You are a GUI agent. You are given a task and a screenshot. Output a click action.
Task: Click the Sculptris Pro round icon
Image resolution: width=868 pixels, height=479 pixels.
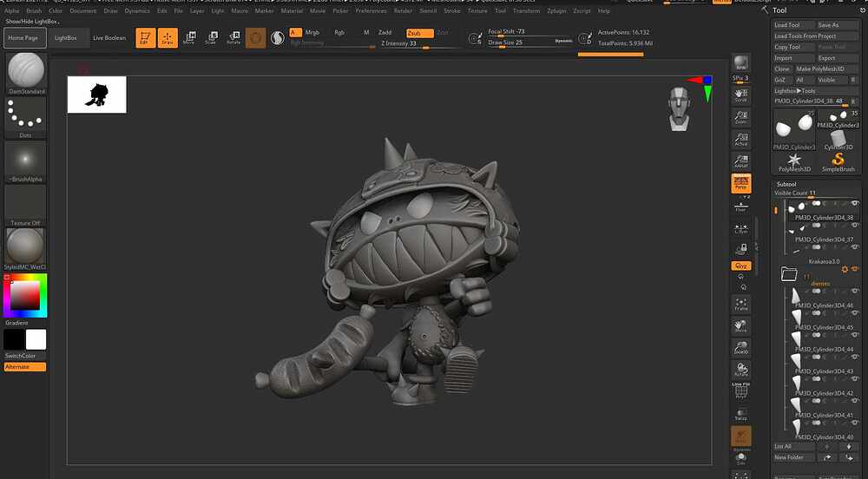click(x=278, y=37)
